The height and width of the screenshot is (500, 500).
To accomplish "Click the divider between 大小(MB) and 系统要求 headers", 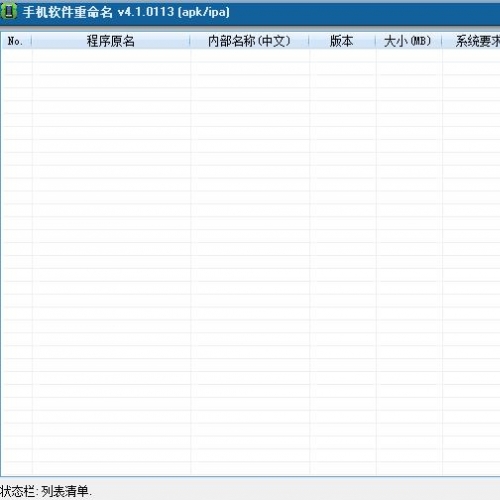I will click(x=442, y=41).
